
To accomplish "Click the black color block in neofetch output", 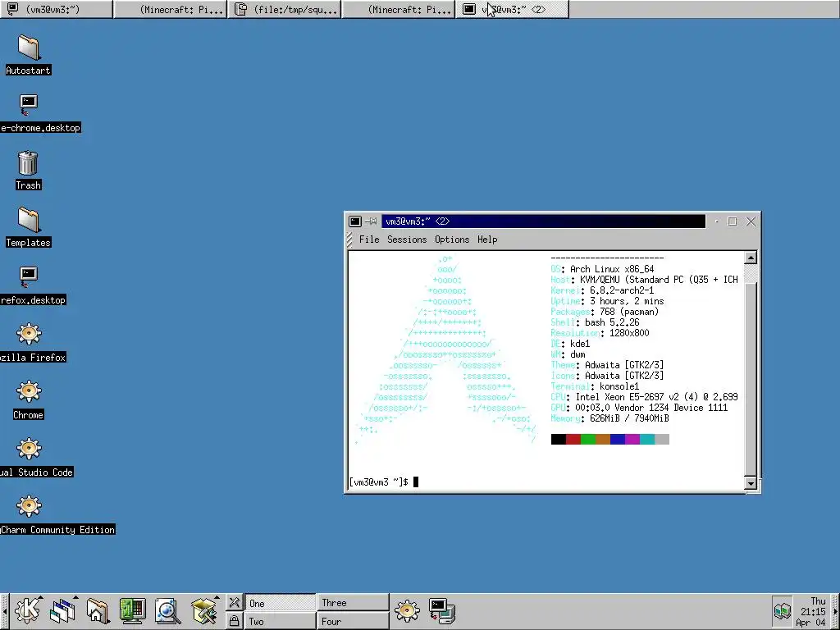I will 558,440.
